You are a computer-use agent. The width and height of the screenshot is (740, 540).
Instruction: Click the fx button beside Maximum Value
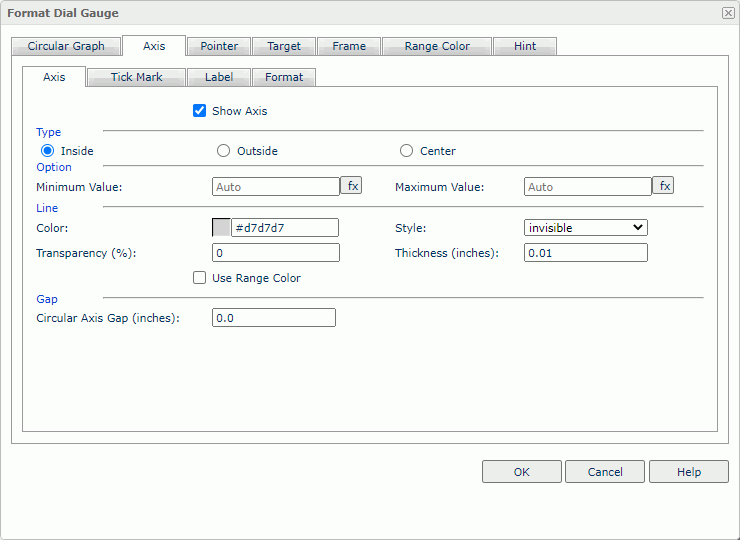coord(663,186)
